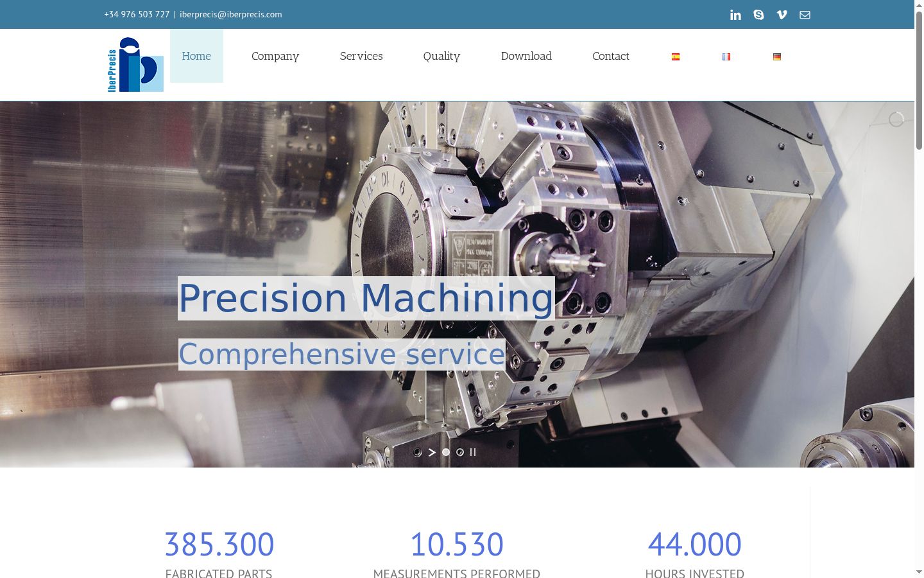Click the scrollbar down arrow

tap(919, 572)
